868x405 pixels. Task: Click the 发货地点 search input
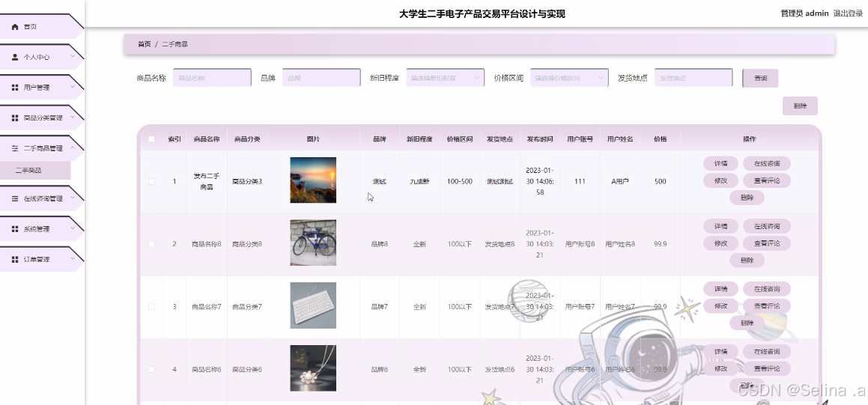click(694, 78)
